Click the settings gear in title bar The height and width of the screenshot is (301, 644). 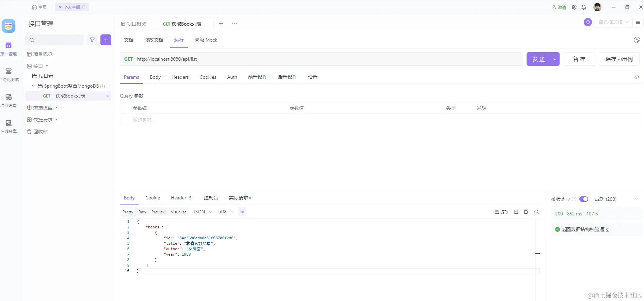tap(574, 7)
